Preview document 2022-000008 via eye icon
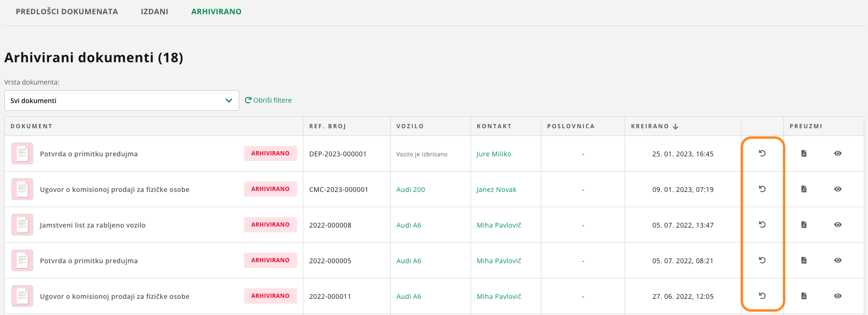 tap(838, 225)
